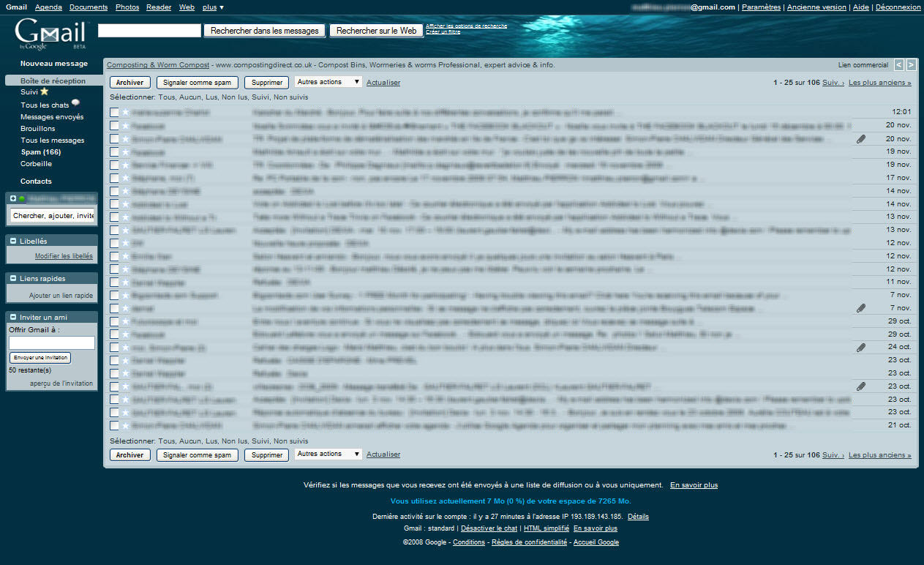Select the 24 oct. message checkbox
Screen dimensions: 924x565
click(x=114, y=347)
